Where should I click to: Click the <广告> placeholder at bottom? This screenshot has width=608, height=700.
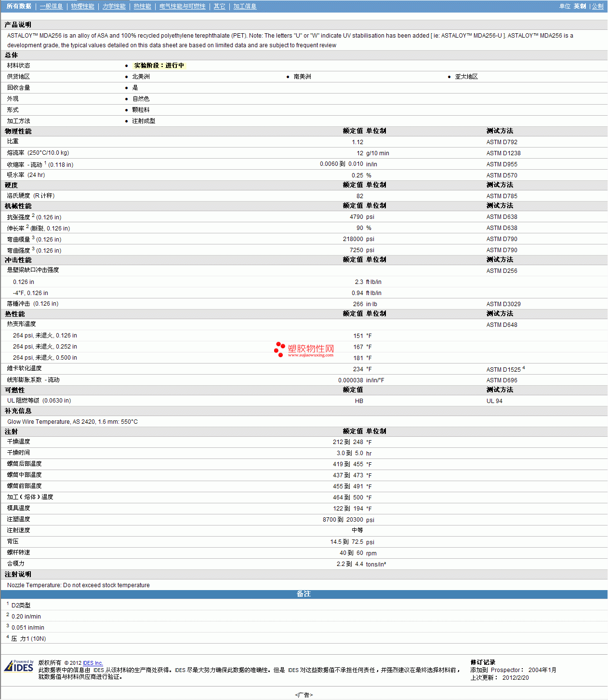(304, 695)
